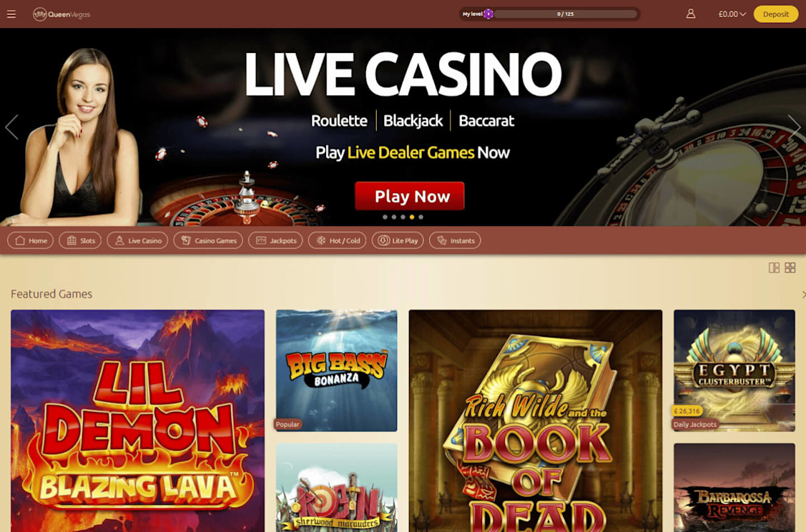The height and width of the screenshot is (532, 806).
Task: Open the Hot / Cold category tab
Action: [x=338, y=240]
